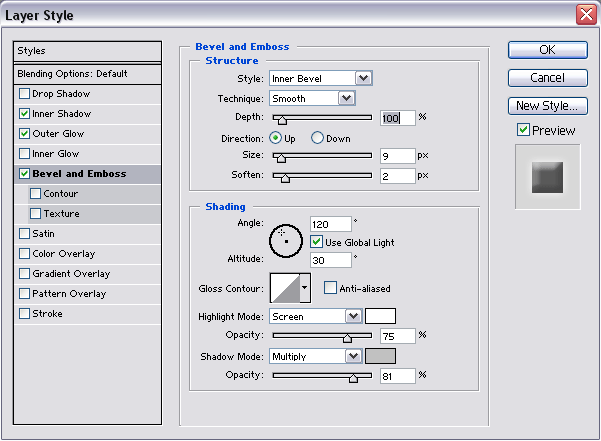Enable the Gradient Overlay checkbox

point(24,274)
